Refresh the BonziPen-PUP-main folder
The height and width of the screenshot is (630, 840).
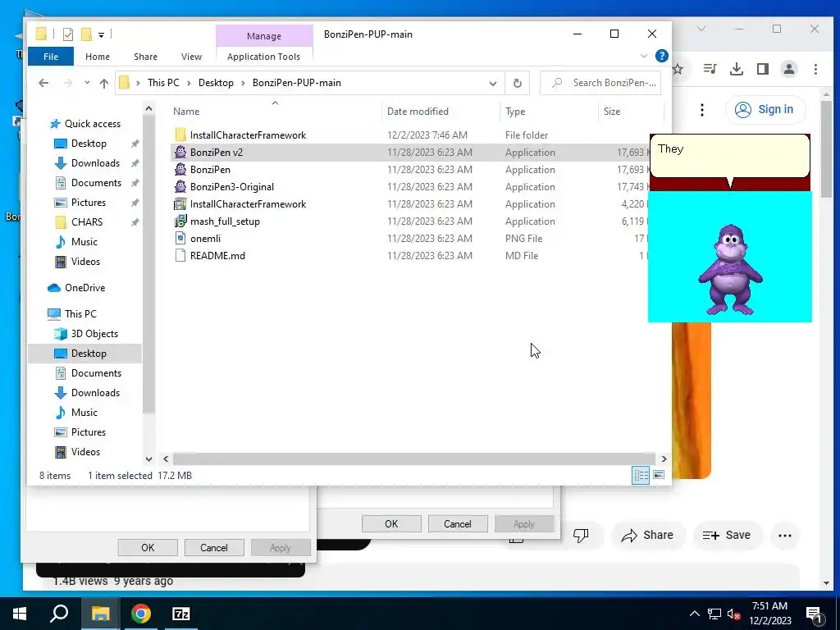click(517, 83)
